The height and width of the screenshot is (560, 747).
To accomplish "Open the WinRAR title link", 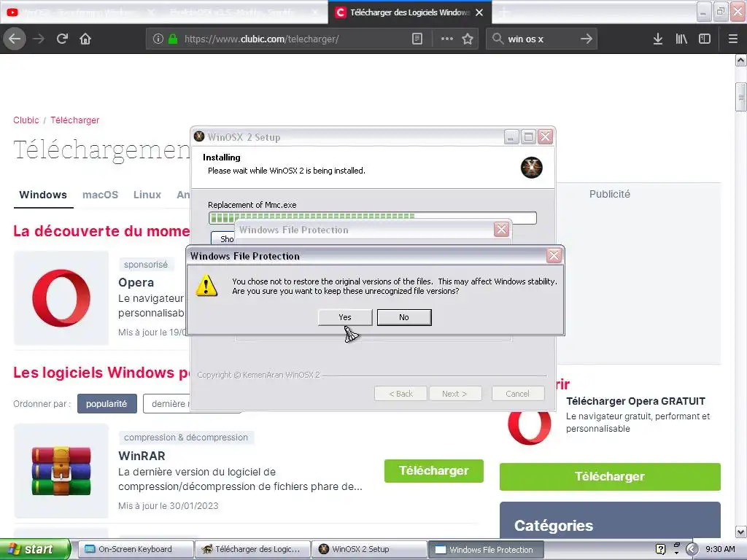I will pyautogui.click(x=142, y=456).
